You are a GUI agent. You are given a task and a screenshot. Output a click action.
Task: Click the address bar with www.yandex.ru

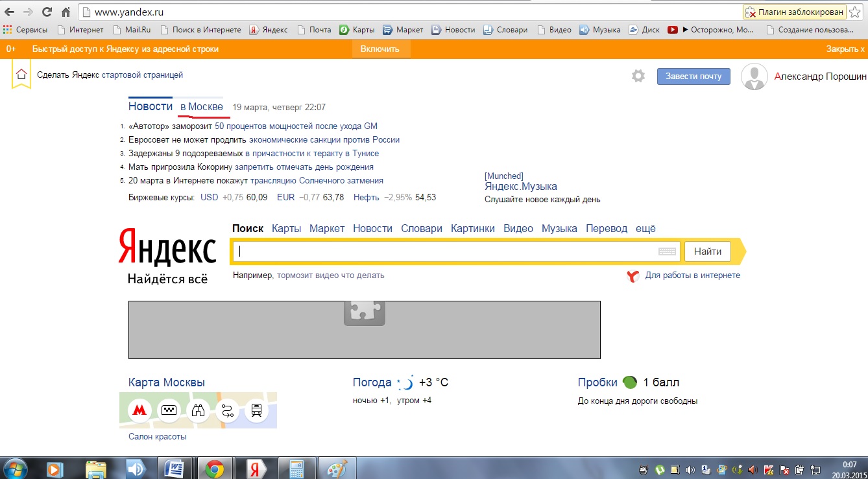tap(409, 12)
